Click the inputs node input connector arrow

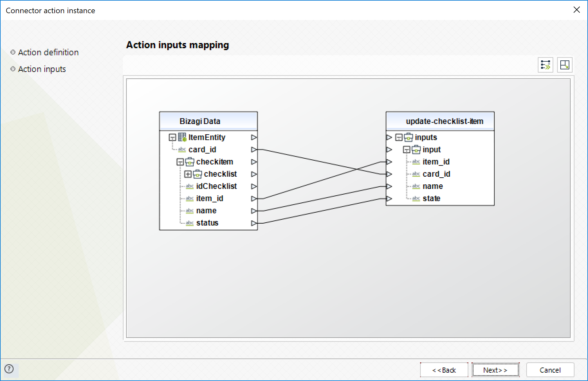[x=389, y=137]
